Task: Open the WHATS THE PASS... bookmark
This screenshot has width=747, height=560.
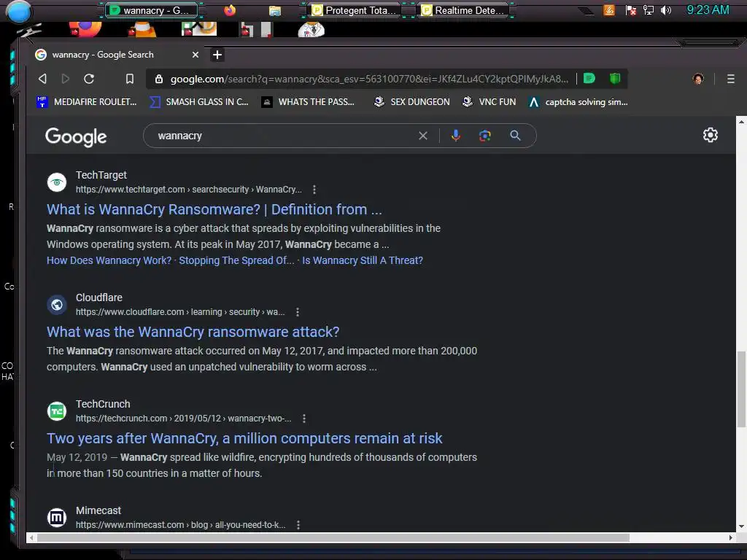Action: pos(309,102)
